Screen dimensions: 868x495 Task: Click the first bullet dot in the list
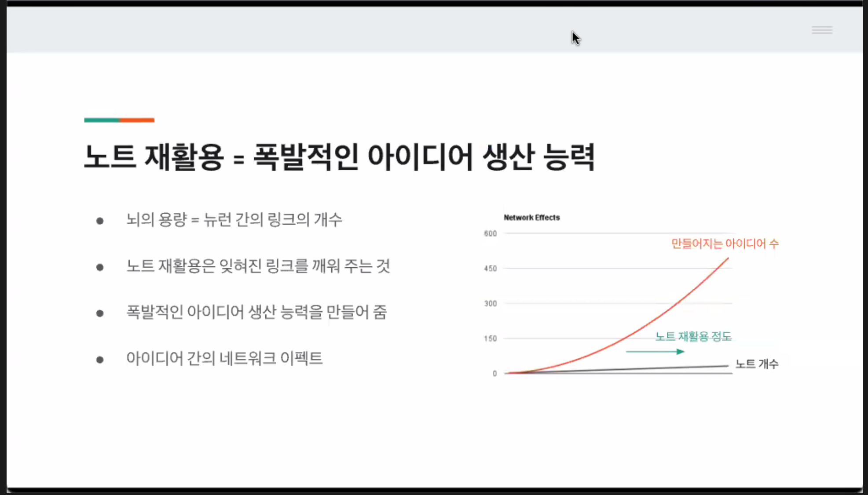[x=100, y=221]
